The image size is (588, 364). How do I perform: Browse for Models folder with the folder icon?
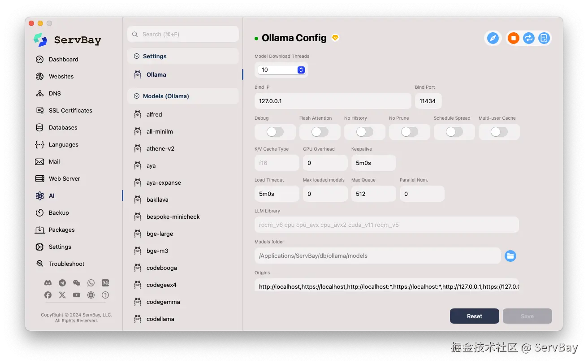click(x=510, y=256)
